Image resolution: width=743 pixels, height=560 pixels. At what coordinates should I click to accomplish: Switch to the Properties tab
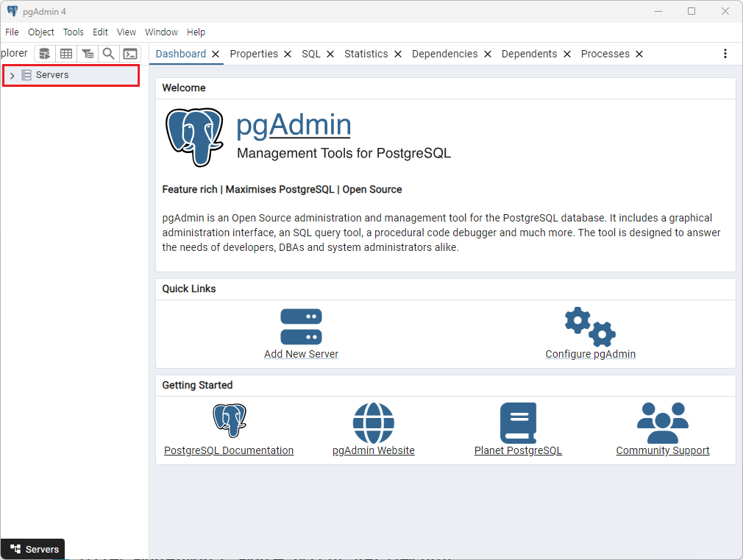[x=254, y=54]
